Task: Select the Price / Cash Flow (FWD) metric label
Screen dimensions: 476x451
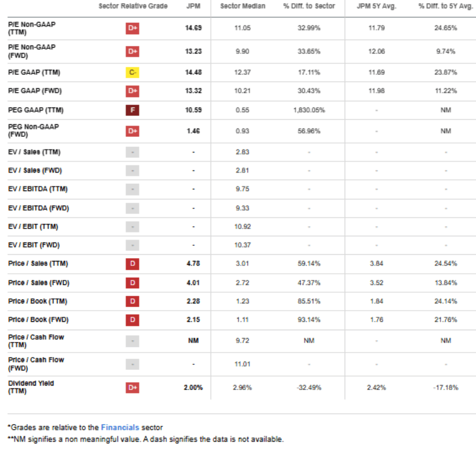Action: click(36, 364)
